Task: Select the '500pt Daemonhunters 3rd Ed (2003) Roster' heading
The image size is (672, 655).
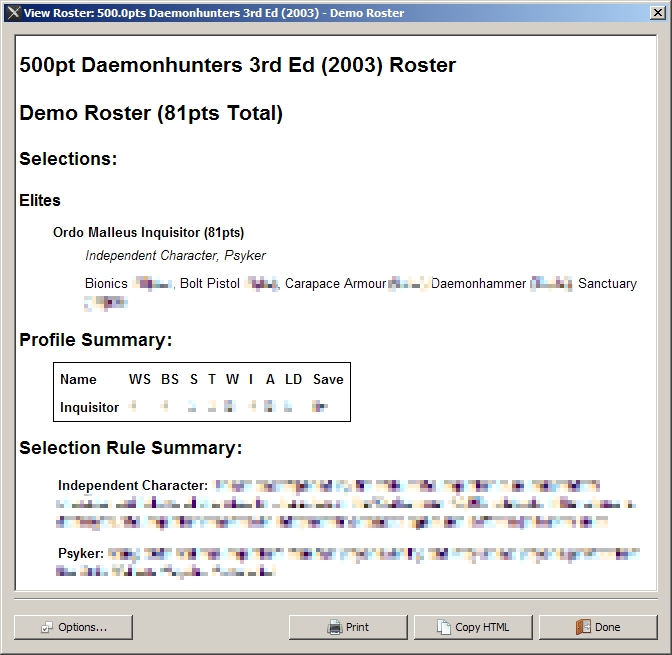Action: coord(237,65)
